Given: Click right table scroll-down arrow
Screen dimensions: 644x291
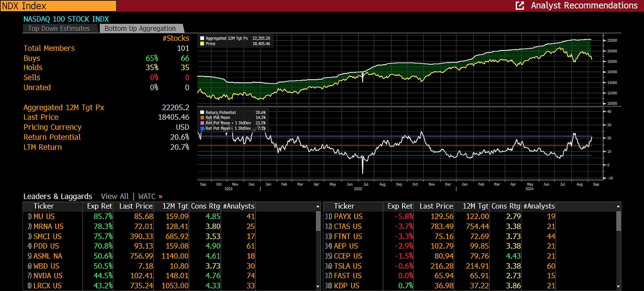Looking at the screenshot, I should tap(618, 287).
